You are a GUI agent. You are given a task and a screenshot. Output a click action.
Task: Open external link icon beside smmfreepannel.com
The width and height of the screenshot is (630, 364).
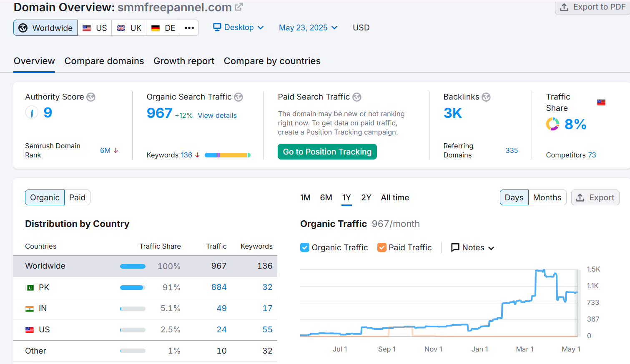point(239,7)
